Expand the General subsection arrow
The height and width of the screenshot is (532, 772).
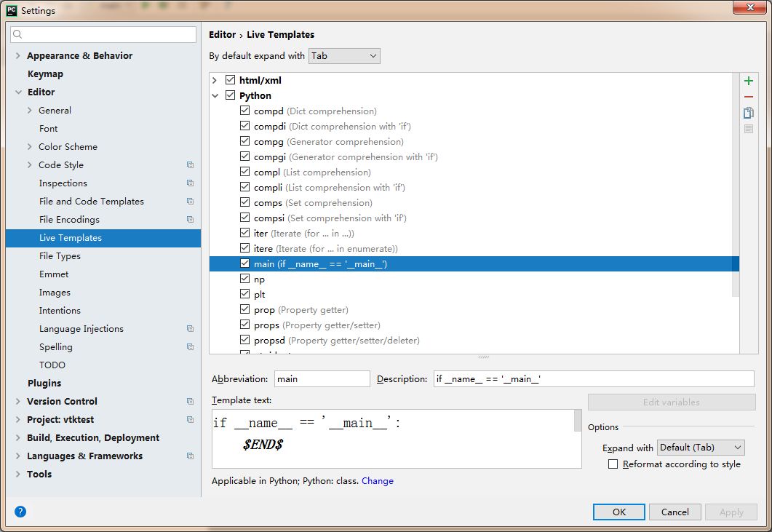click(30, 111)
